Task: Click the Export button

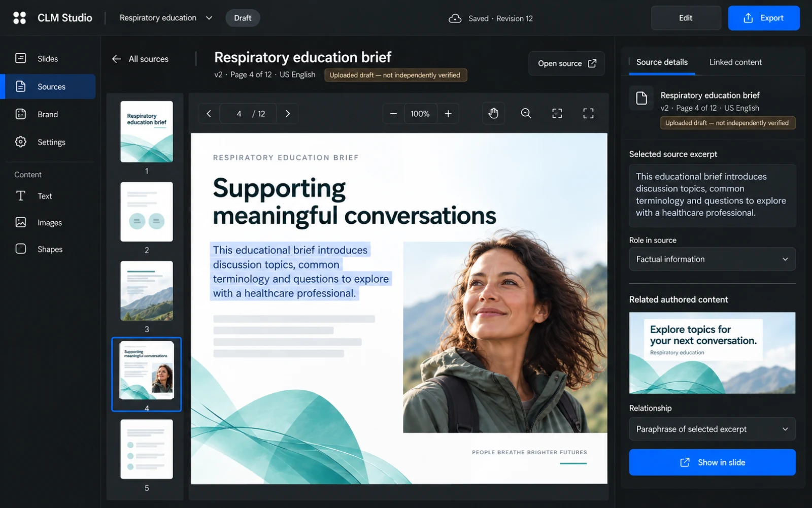Action: [764, 18]
